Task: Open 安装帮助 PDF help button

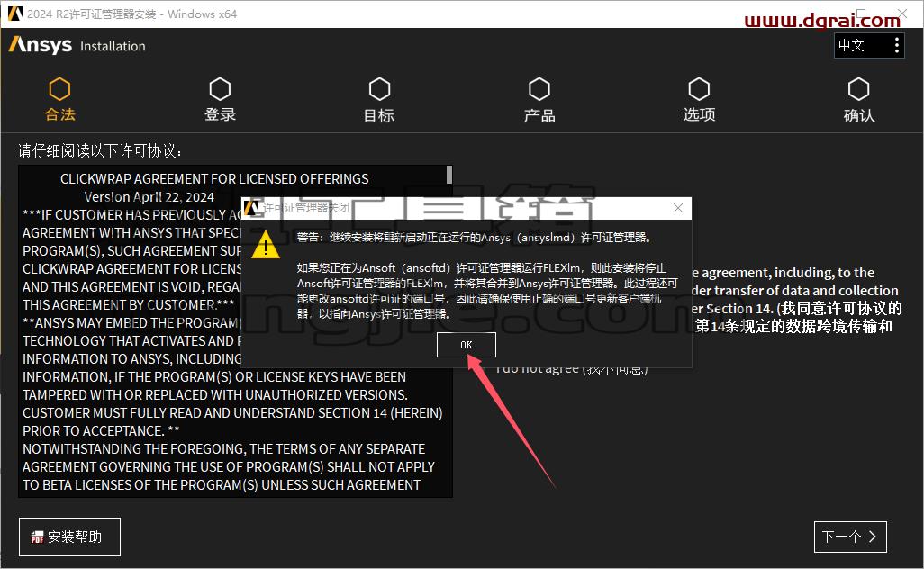Action: (x=69, y=537)
